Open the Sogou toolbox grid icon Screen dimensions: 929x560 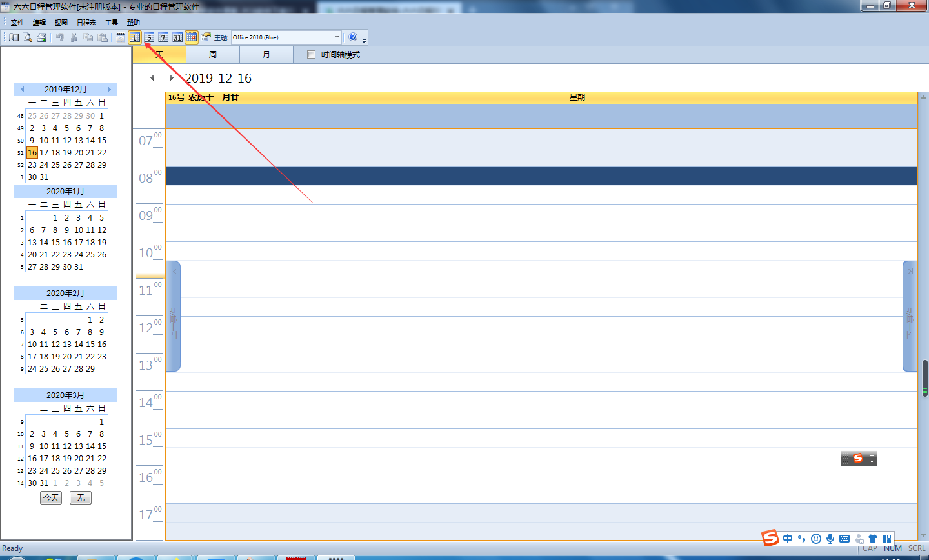coord(887,539)
